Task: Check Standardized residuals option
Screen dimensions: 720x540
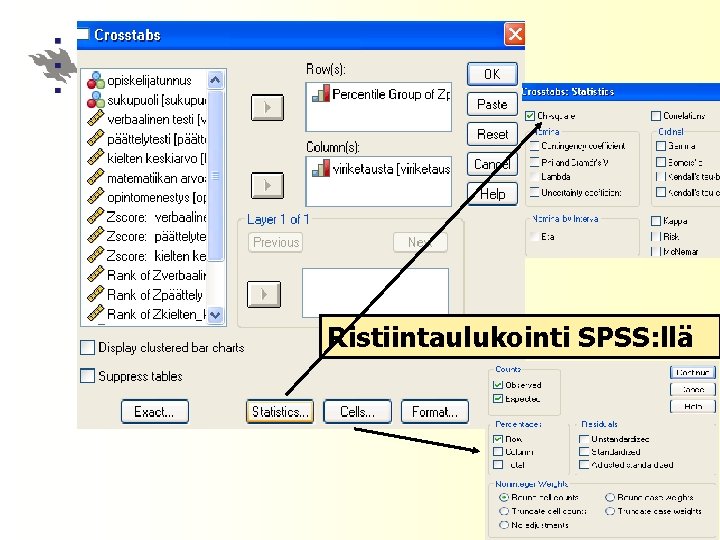Action: [584, 452]
